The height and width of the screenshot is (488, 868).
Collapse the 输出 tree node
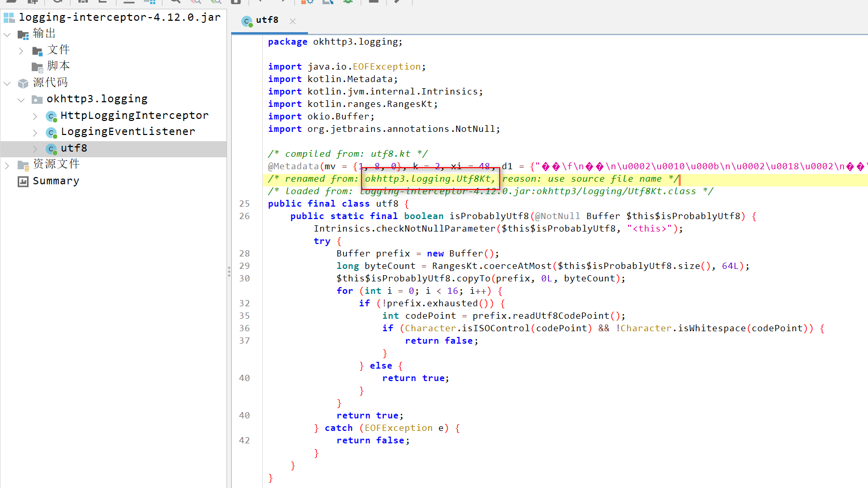[x=7, y=35]
